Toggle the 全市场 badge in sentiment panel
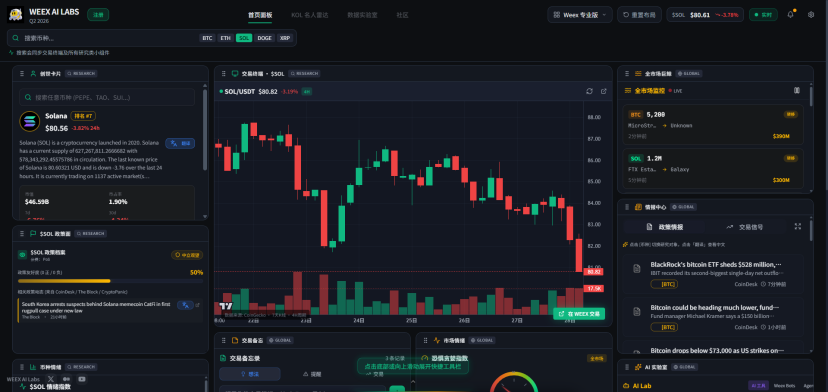The height and width of the screenshot is (392, 828). click(x=596, y=358)
